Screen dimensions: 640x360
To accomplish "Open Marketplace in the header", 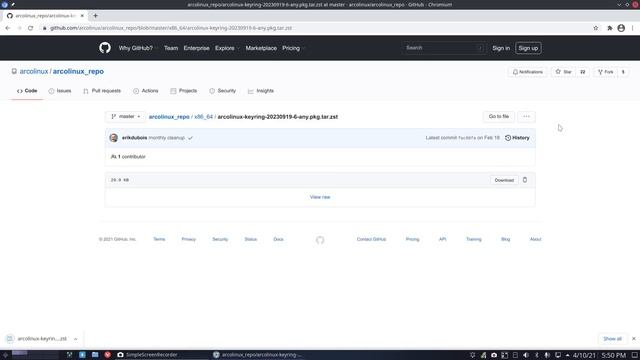I will tap(261, 48).
